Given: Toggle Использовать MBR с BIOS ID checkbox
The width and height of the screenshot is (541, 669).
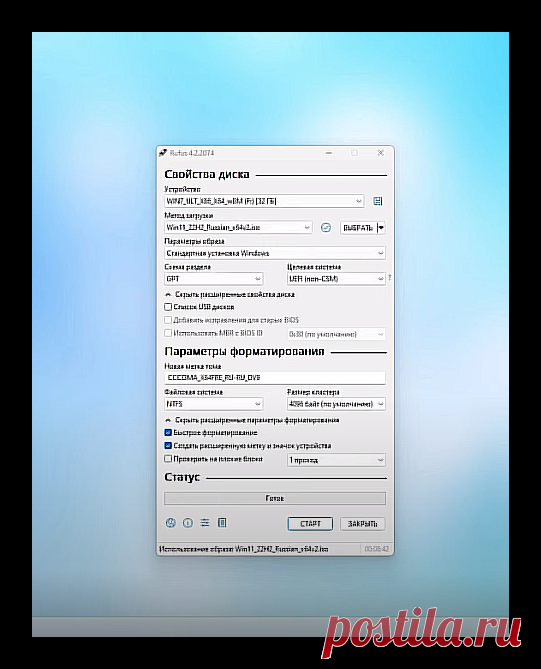Looking at the screenshot, I should click(168, 333).
